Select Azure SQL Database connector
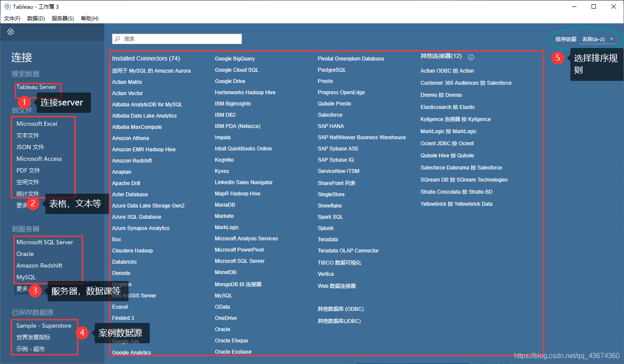This screenshot has height=364, width=624. coord(137,217)
